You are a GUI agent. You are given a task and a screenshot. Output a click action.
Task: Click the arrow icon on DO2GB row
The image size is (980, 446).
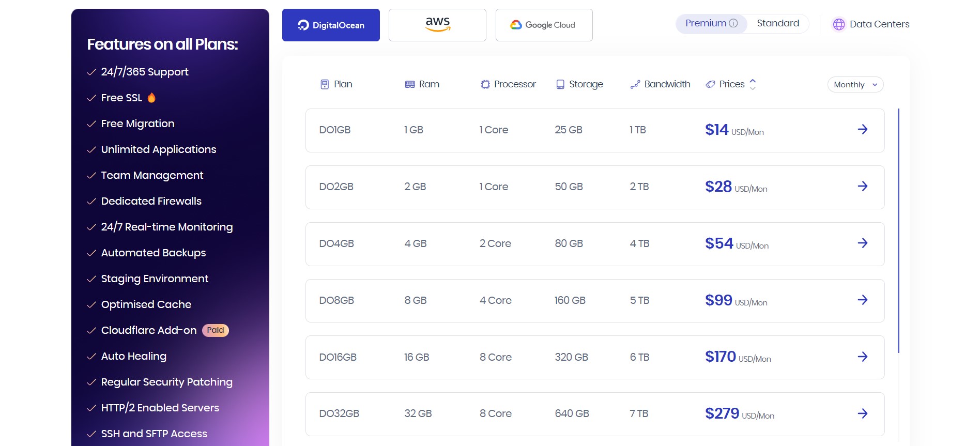pyautogui.click(x=862, y=187)
